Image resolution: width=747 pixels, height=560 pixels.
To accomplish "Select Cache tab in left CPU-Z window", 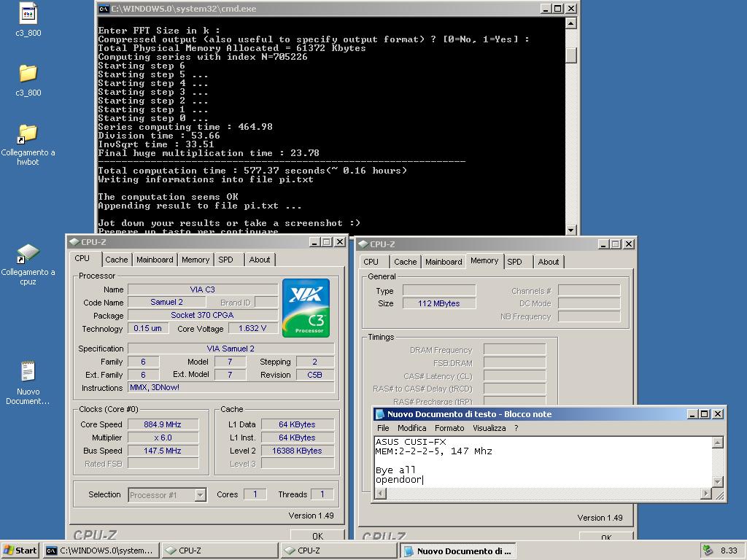I will coord(116,260).
